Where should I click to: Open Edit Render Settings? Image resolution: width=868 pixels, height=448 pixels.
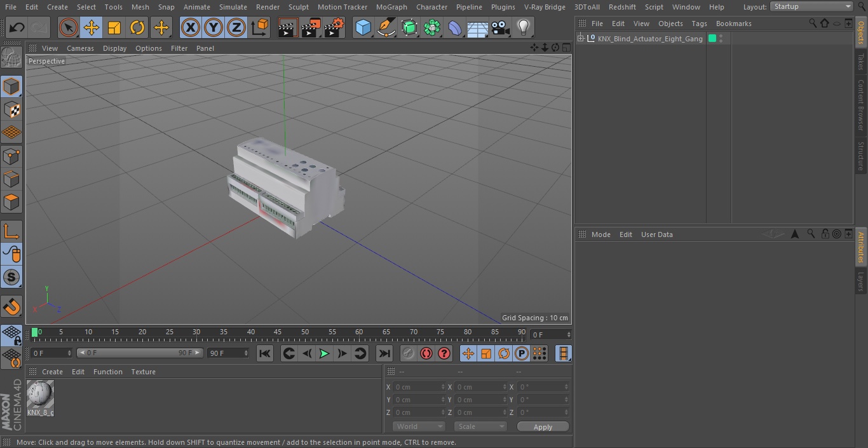tap(334, 27)
